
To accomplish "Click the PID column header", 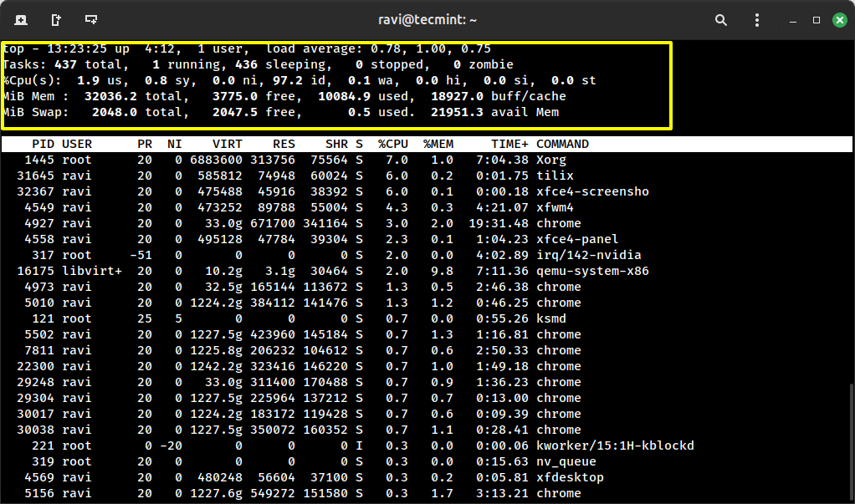I will pos(43,144).
